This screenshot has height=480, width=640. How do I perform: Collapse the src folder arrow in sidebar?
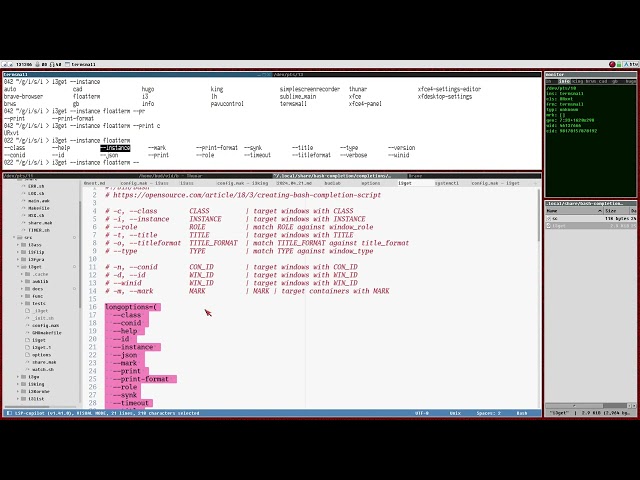tap(15, 237)
